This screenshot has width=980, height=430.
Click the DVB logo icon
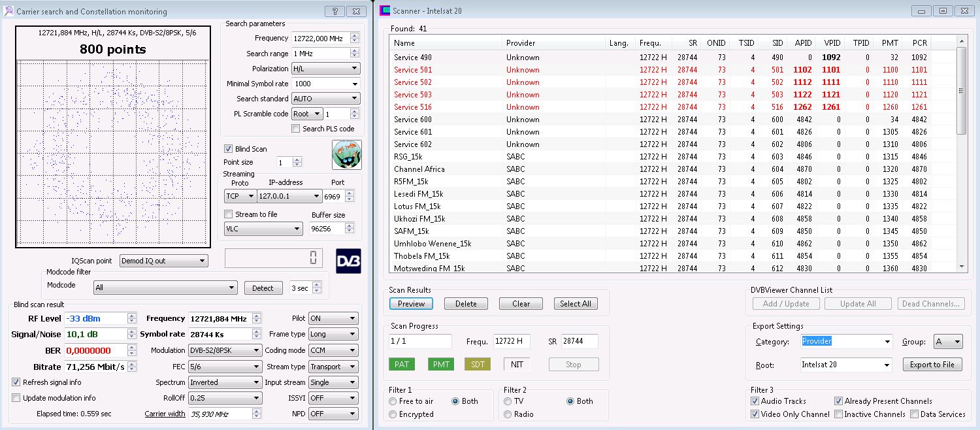(348, 261)
